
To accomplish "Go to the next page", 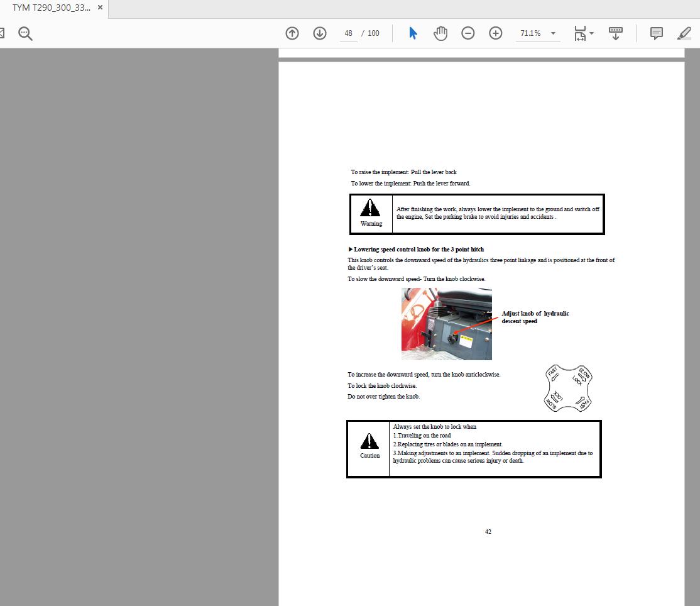I will tap(320, 33).
